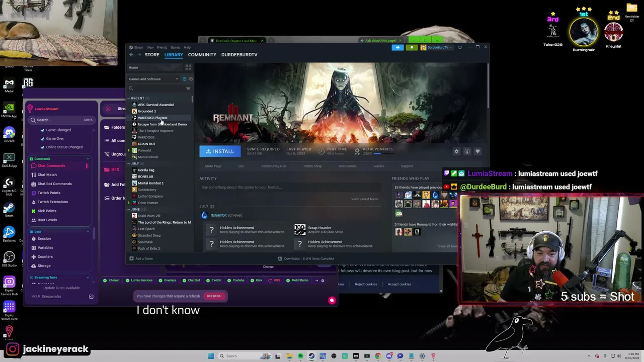The width and height of the screenshot is (644, 362).
Task: Open the Friends menu in Steam
Action: [162, 47]
